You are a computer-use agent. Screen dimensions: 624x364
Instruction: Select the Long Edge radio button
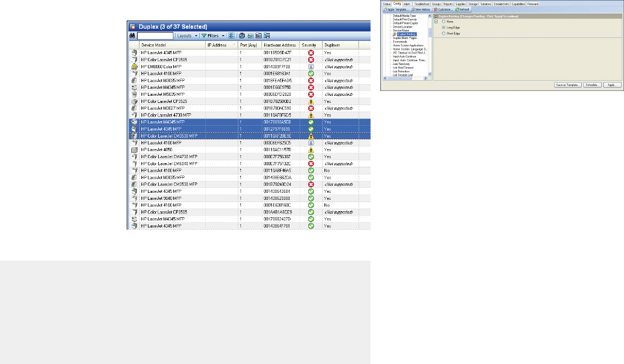[x=444, y=28]
